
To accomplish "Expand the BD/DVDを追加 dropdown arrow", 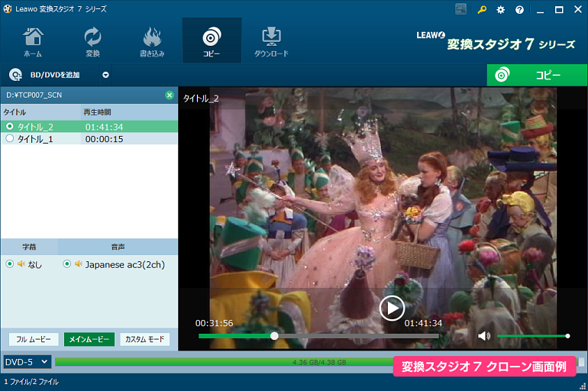I will pyautogui.click(x=105, y=75).
